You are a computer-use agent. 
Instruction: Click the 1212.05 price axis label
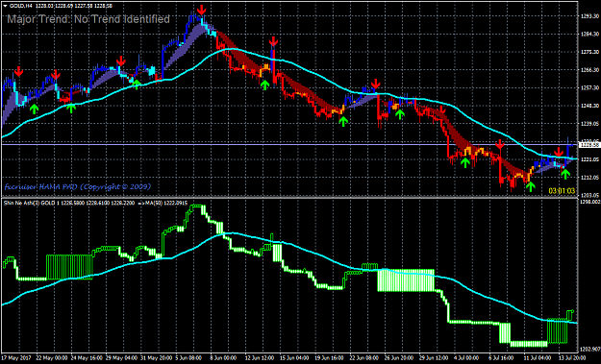pos(589,178)
